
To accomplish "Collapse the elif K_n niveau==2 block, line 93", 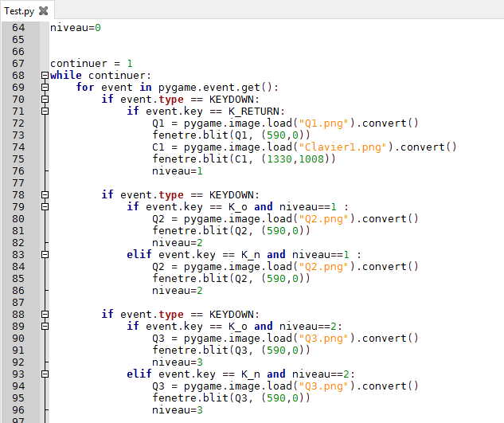I will click(45, 374).
